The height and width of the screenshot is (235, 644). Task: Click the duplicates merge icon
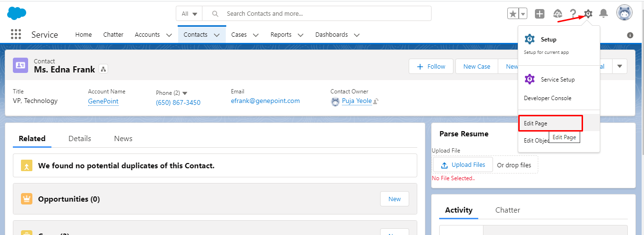point(27,165)
